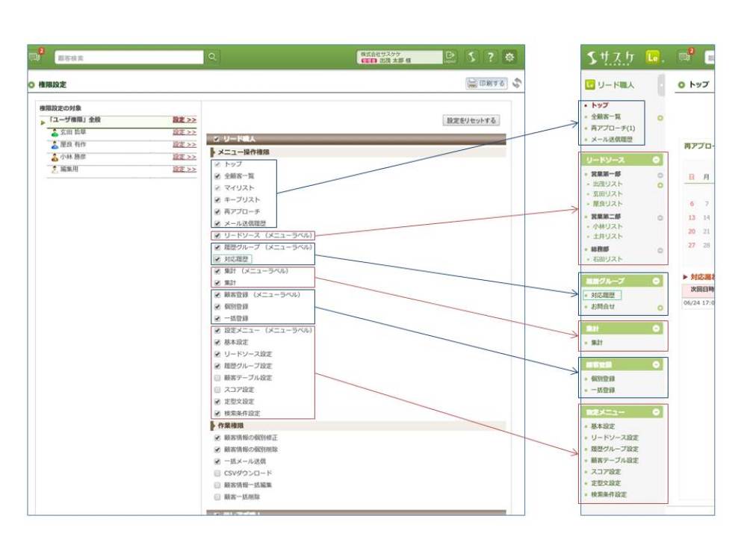Screen dimensions: 747x560
Task: Collapse the 設定メニュー sidebar section
Action: tap(656, 412)
